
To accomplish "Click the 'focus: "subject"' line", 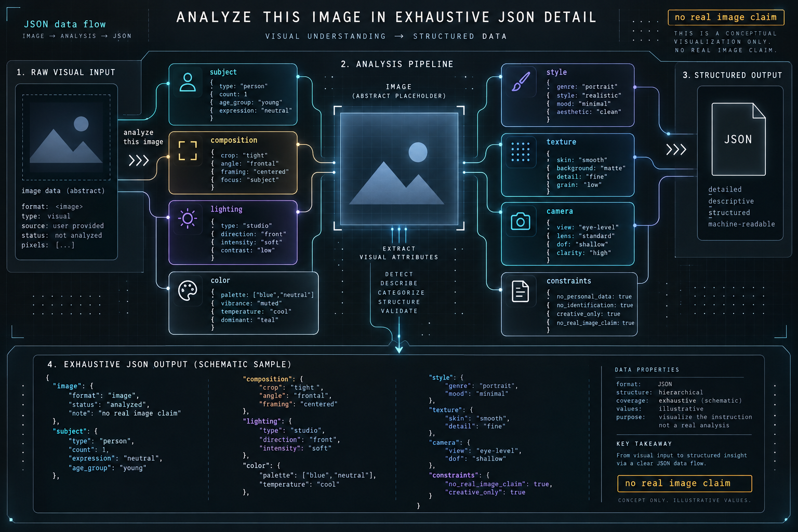I will (249, 180).
